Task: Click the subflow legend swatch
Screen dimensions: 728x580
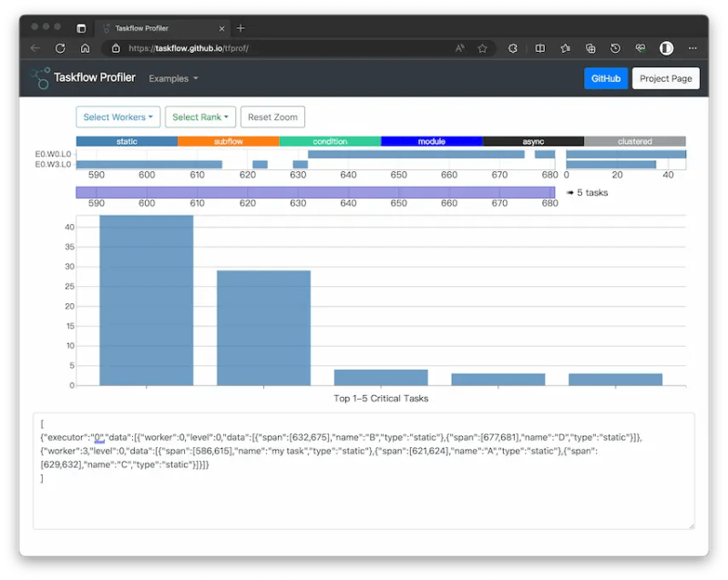Action: (x=229, y=141)
